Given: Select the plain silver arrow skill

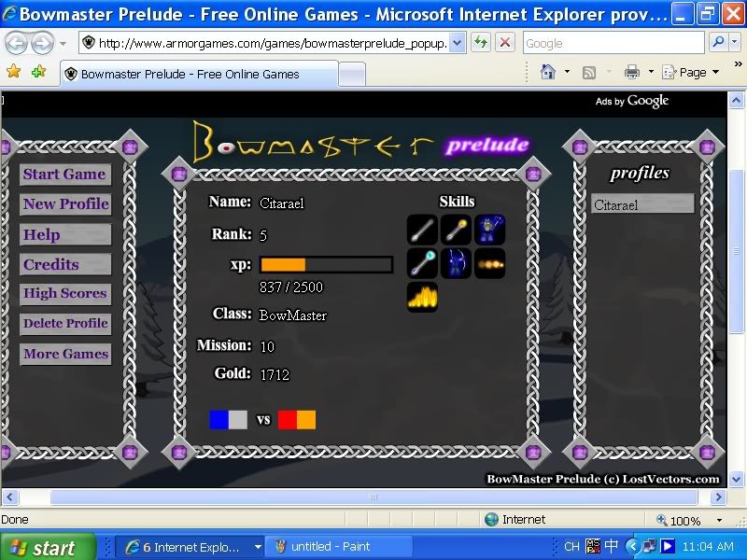Looking at the screenshot, I should (422, 230).
